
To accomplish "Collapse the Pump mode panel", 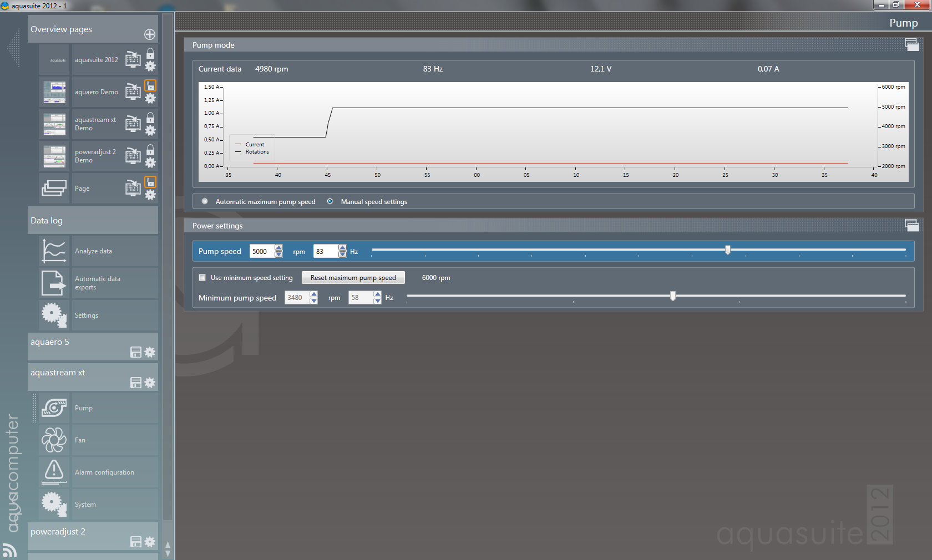I will pos(912,44).
